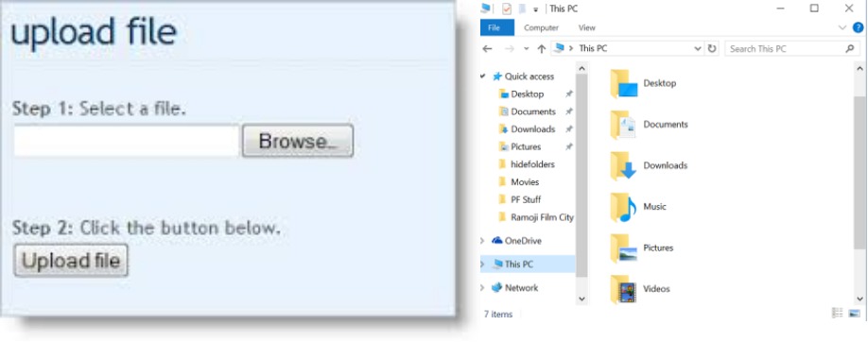This screenshot has width=868, height=342.
Task: Click main pane scroll up arrow
Action: point(859,69)
